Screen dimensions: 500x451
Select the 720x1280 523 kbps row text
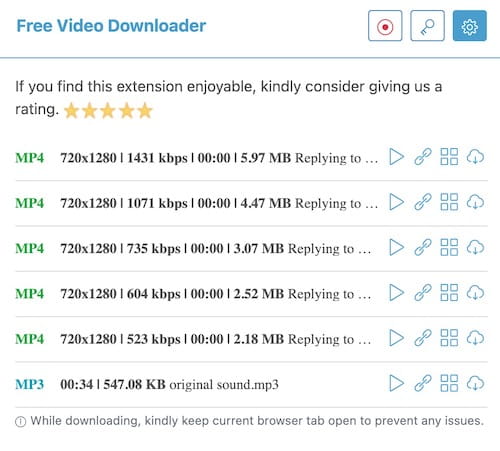point(216,339)
